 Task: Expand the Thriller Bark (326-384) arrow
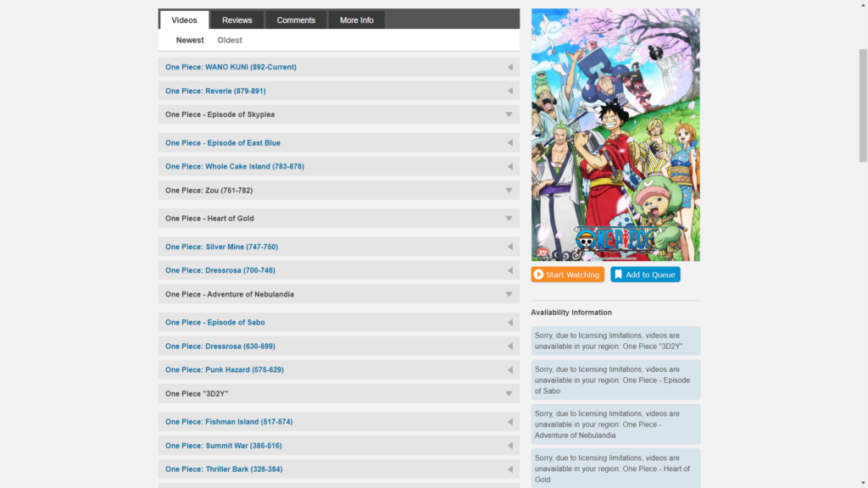(x=509, y=469)
